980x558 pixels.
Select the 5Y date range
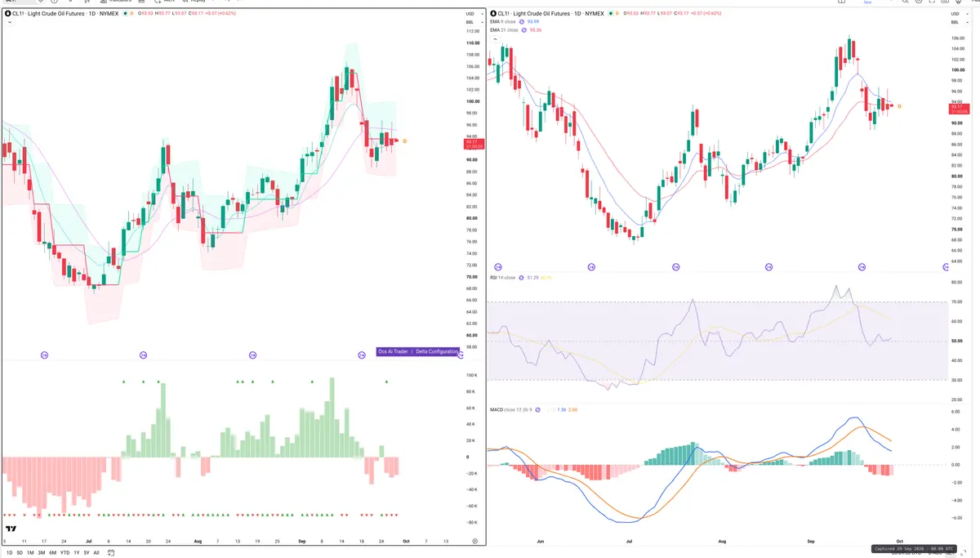point(87,553)
